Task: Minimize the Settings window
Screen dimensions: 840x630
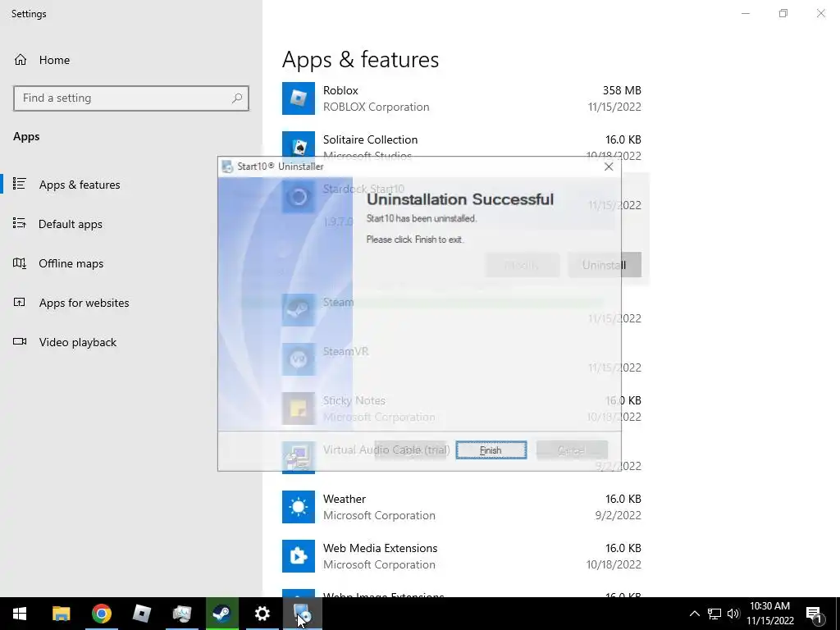Action: [x=745, y=13]
